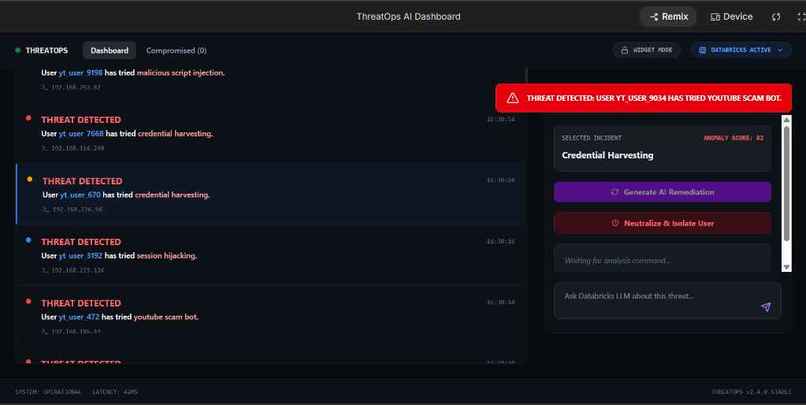Switch to the Dashboard tab
The image size is (806, 405).
pyautogui.click(x=109, y=50)
